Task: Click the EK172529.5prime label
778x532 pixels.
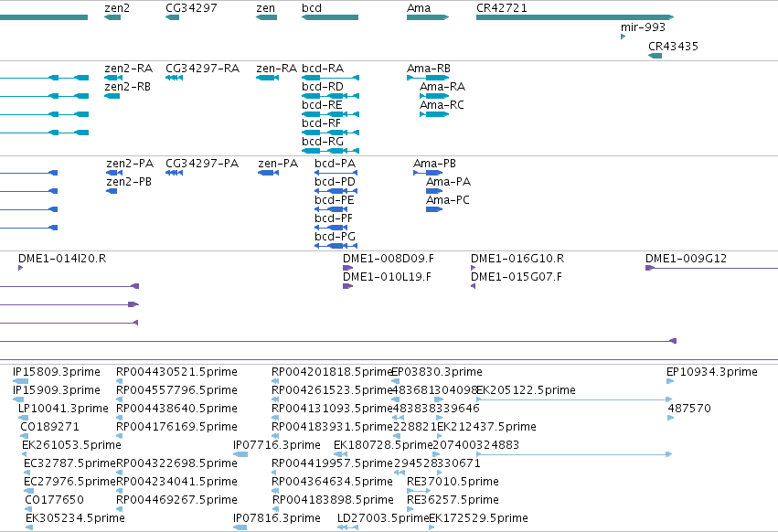Action: pyautogui.click(x=479, y=518)
